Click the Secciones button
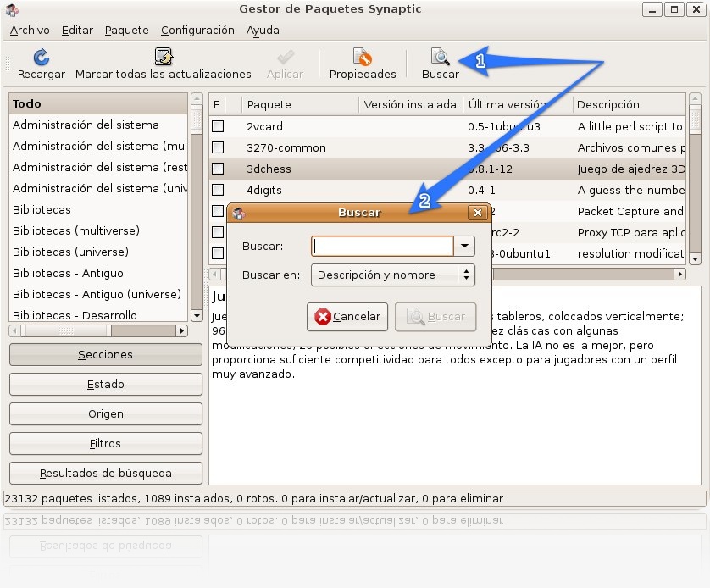Screen dimensions: 710x588 tap(106, 354)
